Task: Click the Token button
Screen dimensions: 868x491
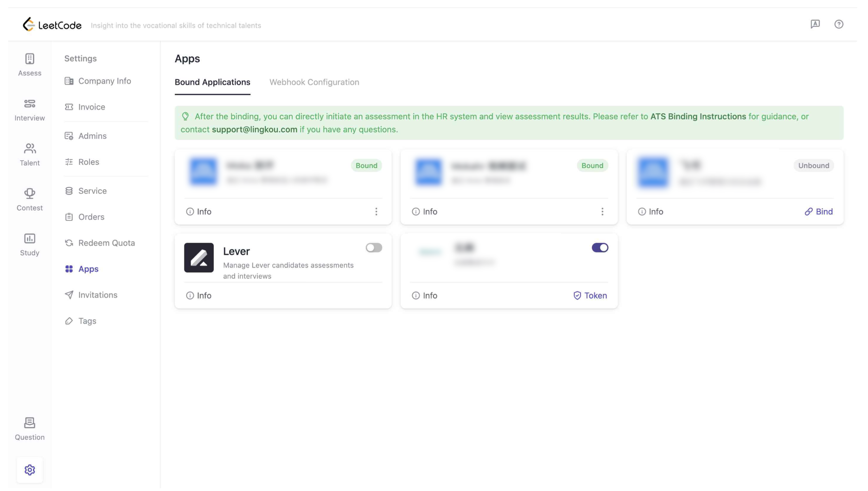Action: click(x=590, y=296)
